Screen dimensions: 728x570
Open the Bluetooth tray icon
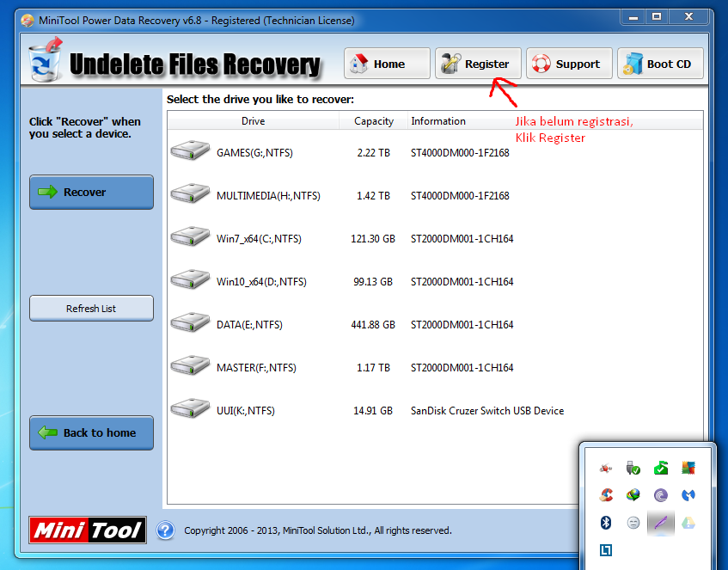[605, 523]
